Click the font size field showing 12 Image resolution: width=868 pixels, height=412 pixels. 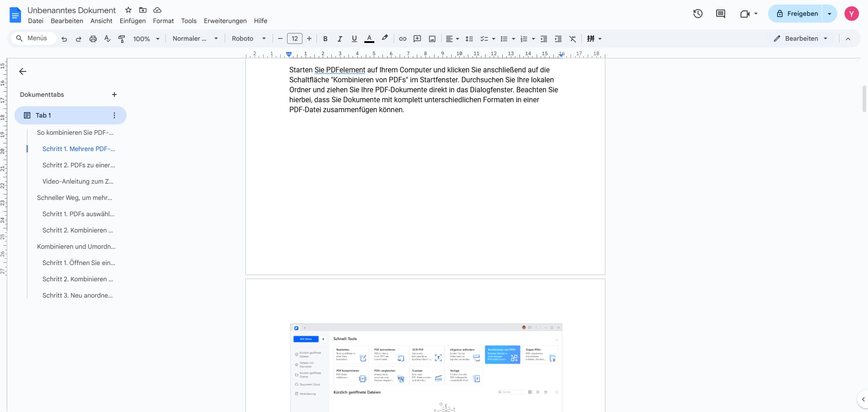point(295,39)
